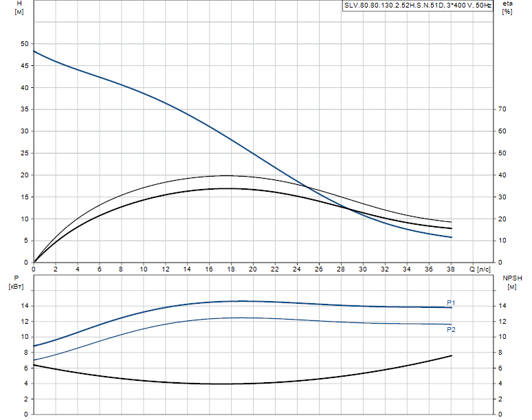Click the 16 tick on Q axis
Image resolution: width=532 pixels, height=420 pixels.
(x=209, y=269)
